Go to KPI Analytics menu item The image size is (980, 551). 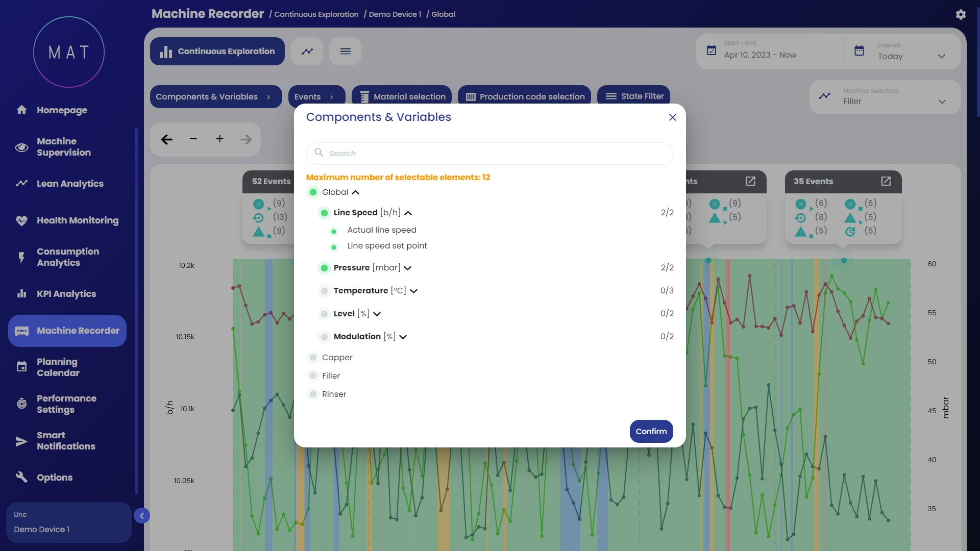pyautogui.click(x=66, y=294)
